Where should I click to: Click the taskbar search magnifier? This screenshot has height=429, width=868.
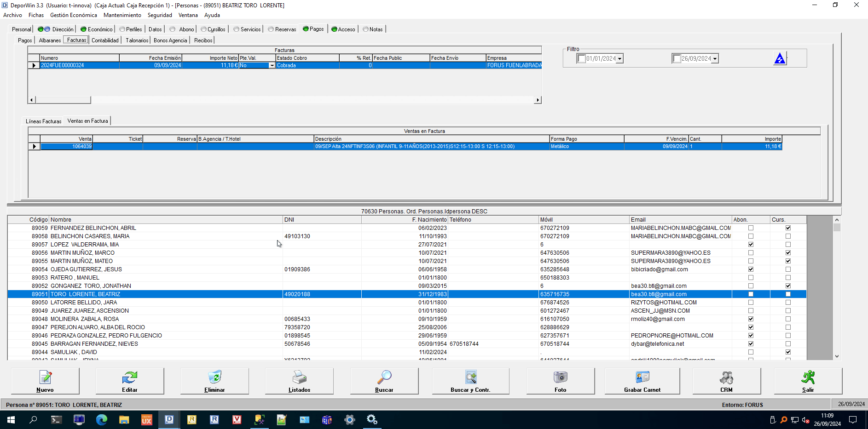(x=33, y=419)
